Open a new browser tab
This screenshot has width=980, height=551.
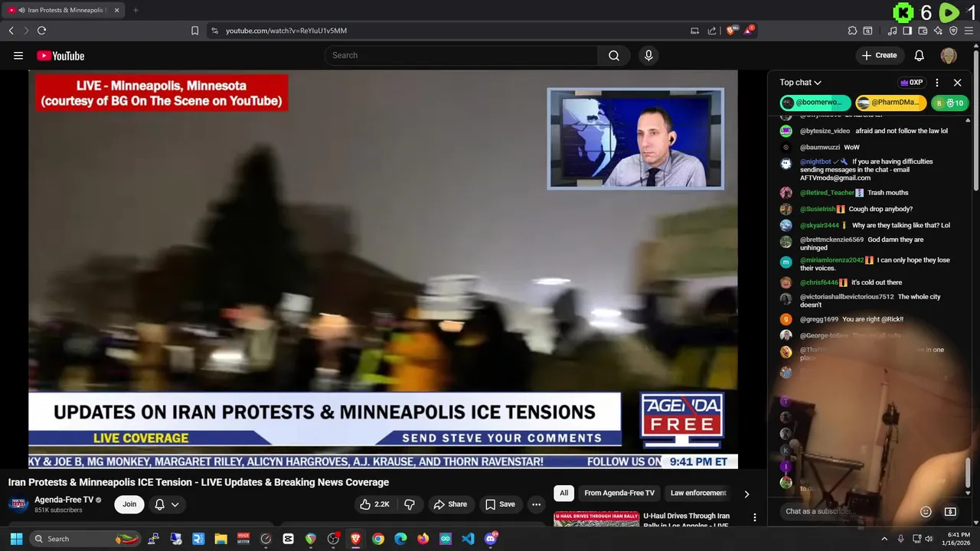point(136,10)
